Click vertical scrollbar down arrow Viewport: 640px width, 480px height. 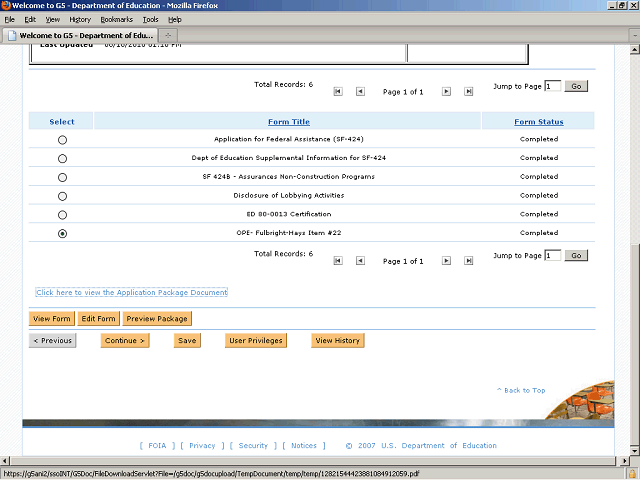coord(634,451)
